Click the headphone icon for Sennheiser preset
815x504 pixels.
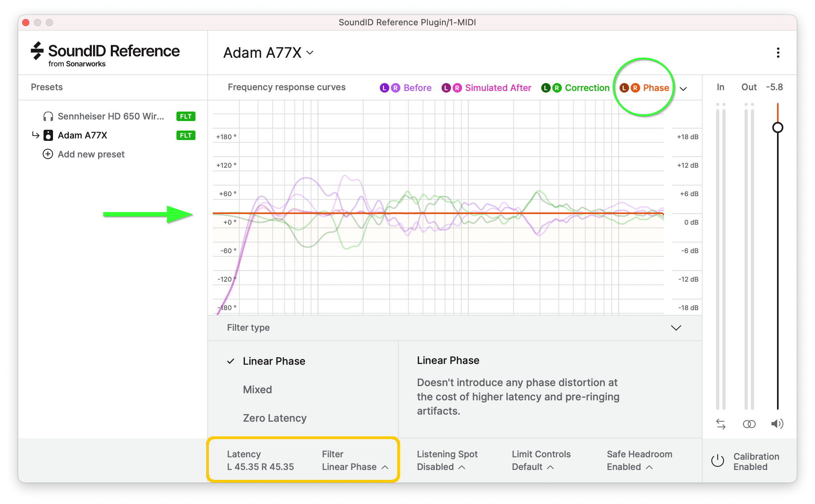48,116
